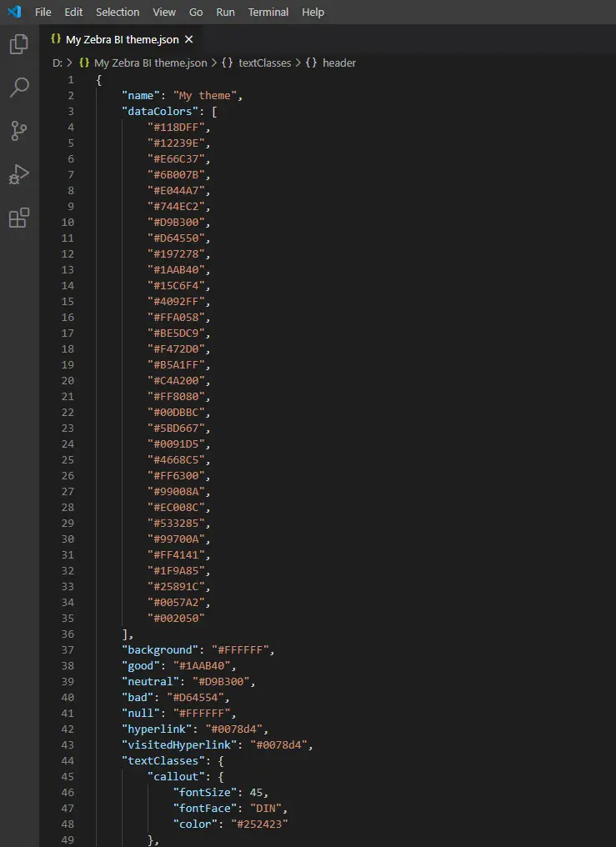616x847 pixels.
Task: Click the "good" key on line 38
Action: tap(141, 666)
